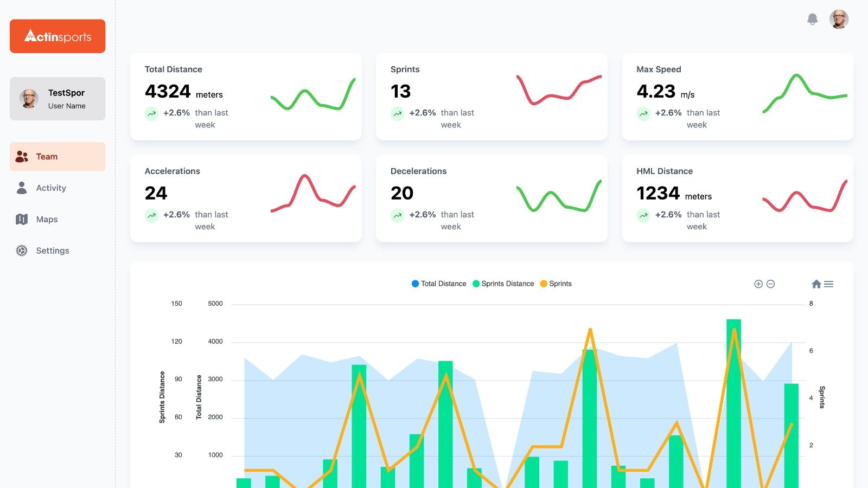Click the Total Distance green sparkline
Screen dimensions: 868x488
313,95
